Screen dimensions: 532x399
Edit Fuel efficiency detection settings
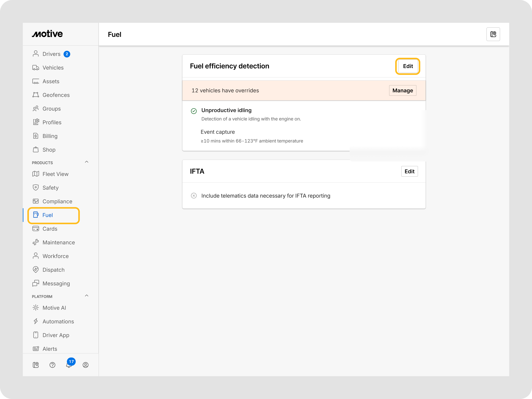tap(408, 66)
